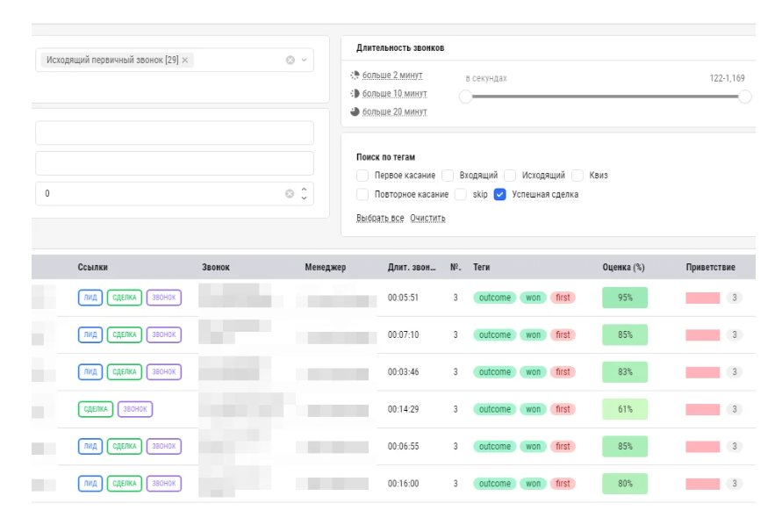Open СДЕЛКА badge in the 61% row
Image resolution: width=782 pixels, height=532 pixels.
[96, 409]
